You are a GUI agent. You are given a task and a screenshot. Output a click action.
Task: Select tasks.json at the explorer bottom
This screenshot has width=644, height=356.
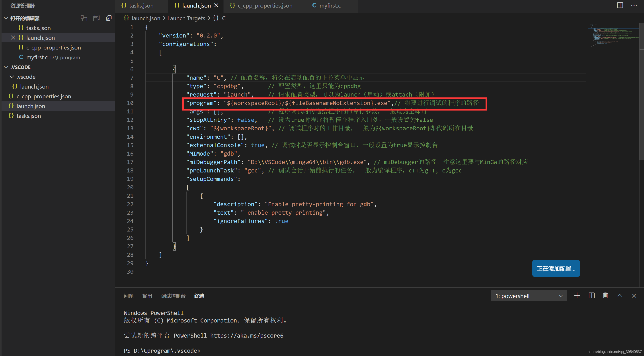tap(29, 116)
